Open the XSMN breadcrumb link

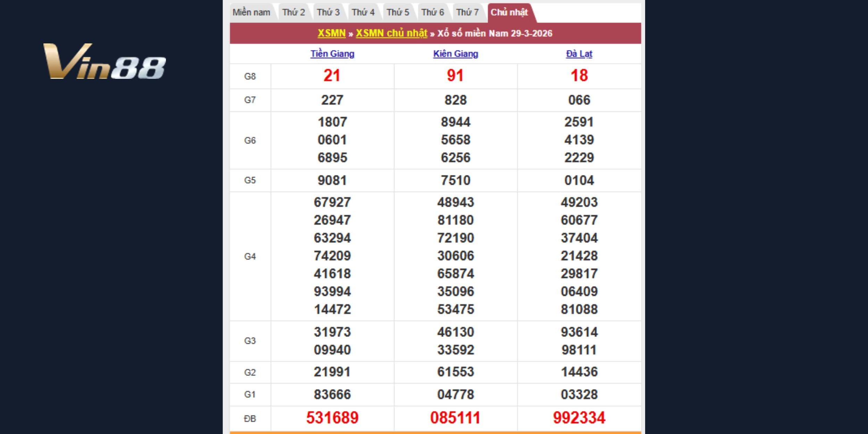(332, 33)
